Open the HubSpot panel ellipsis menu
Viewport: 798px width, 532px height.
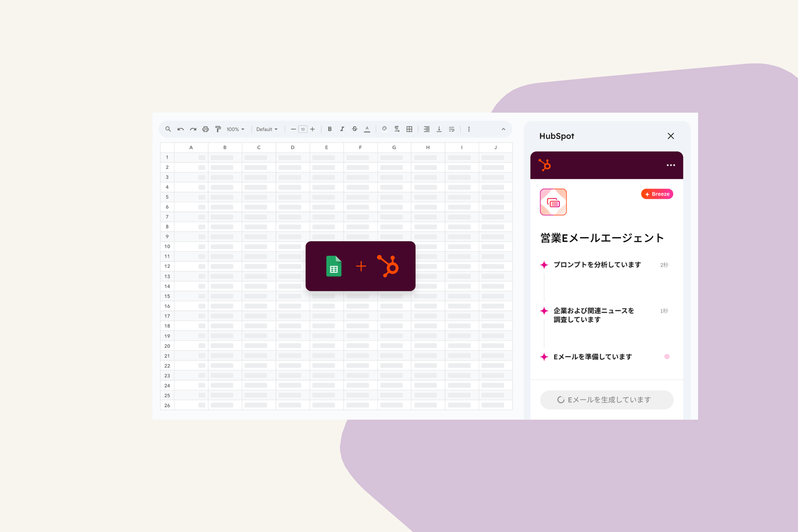pos(670,165)
